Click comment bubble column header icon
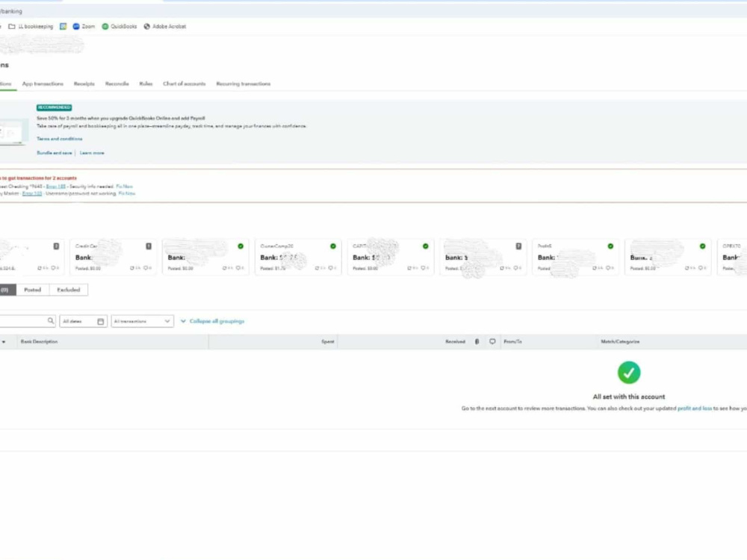Viewport: 747px width, 560px height. 492,341
